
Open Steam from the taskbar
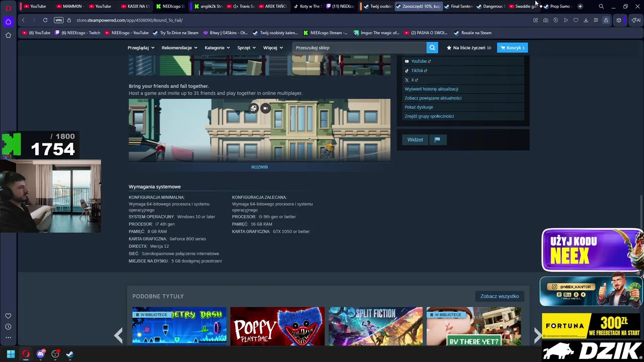tap(70, 354)
